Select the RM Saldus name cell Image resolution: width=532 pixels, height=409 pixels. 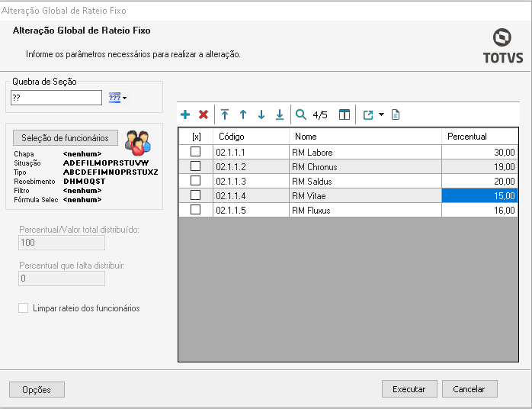(365, 182)
